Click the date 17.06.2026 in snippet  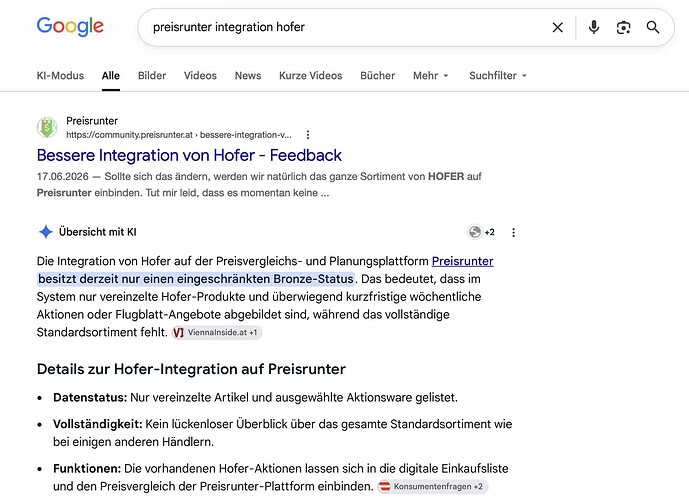[62, 177]
